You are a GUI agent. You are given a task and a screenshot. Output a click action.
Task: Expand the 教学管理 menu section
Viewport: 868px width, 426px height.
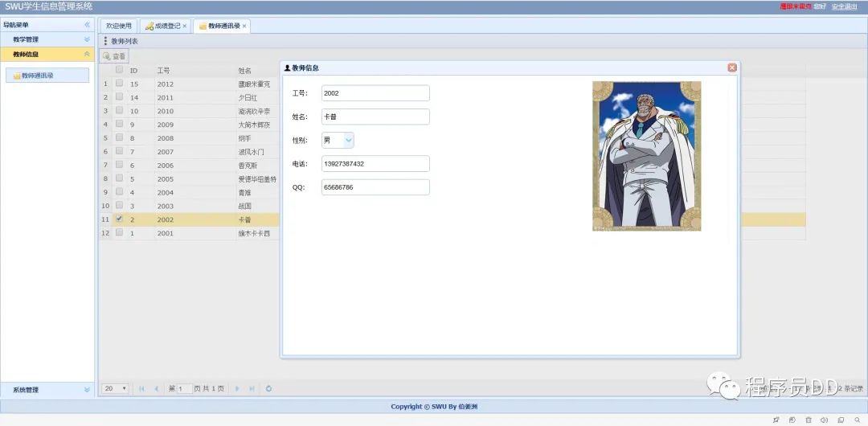87,39
